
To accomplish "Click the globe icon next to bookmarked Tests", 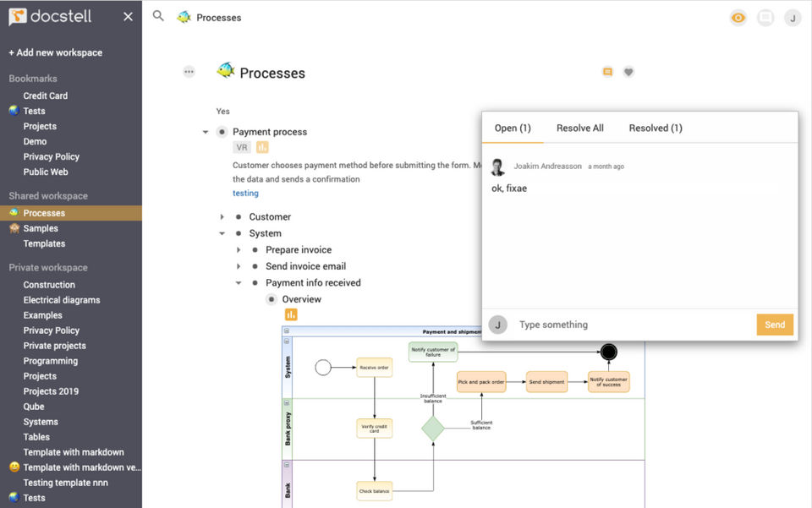I will pyautogui.click(x=14, y=110).
